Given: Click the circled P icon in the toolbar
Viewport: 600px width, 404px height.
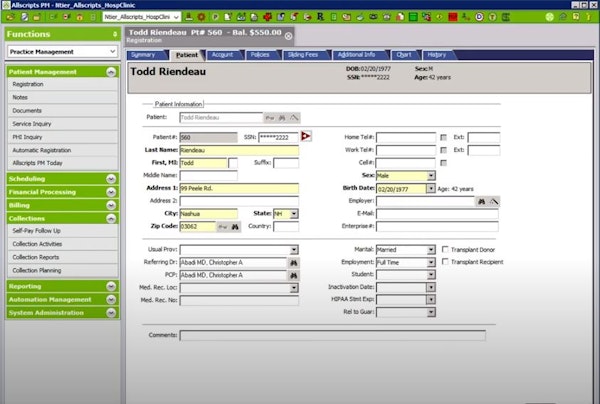Looking at the screenshot, I should 215,17.
